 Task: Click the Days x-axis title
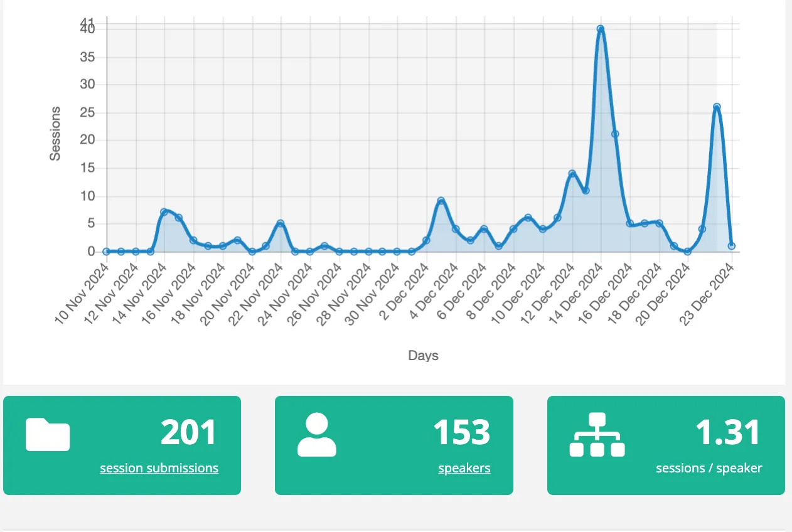pyautogui.click(x=423, y=356)
